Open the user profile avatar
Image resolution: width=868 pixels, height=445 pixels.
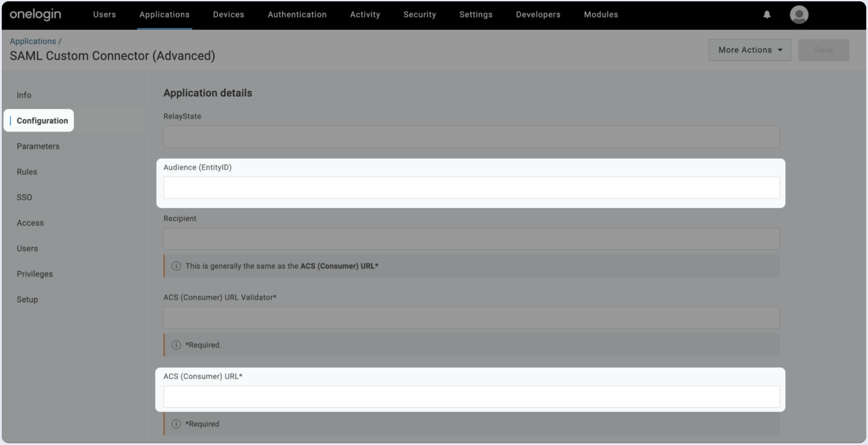799,15
